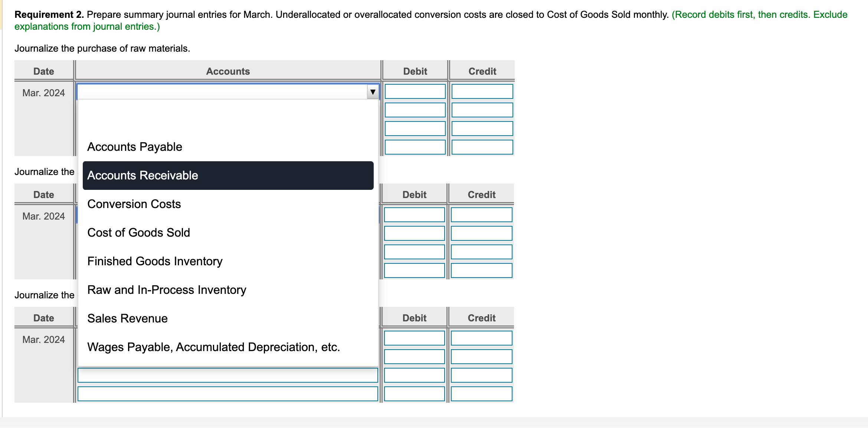Click first debit field of first journal

(415, 91)
